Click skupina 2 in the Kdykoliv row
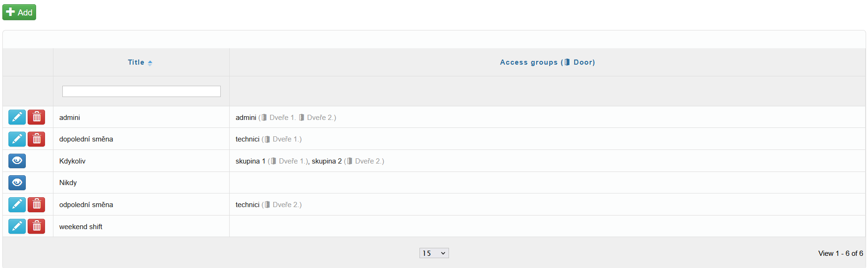Image resolution: width=868 pixels, height=268 pixels. (327, 161)
